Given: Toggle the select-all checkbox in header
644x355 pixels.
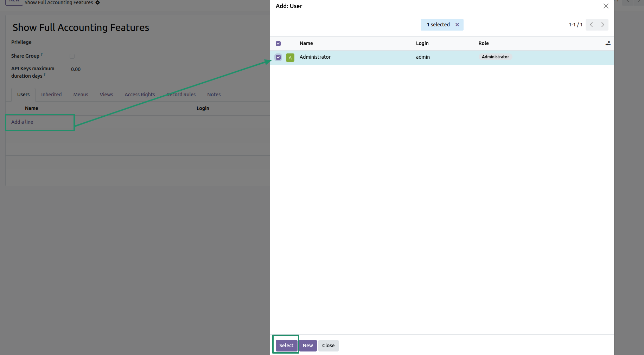Looking at the screenshot, I should click(278, 44).
